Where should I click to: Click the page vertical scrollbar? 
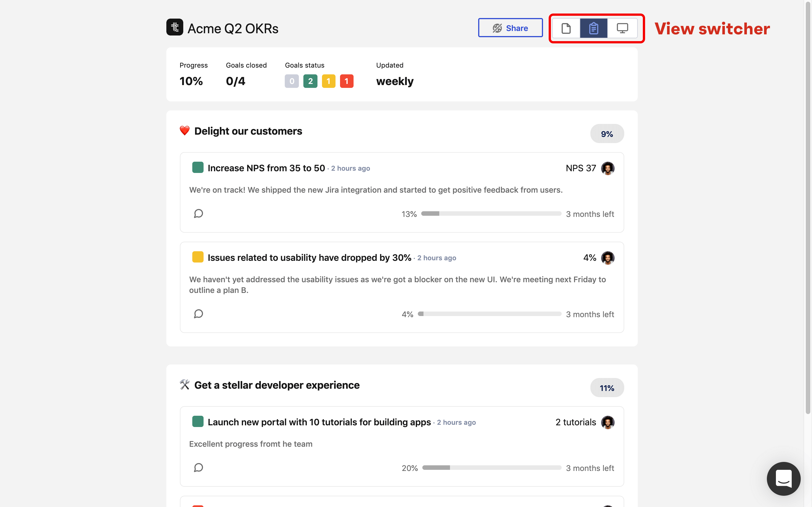coord(808,208)
